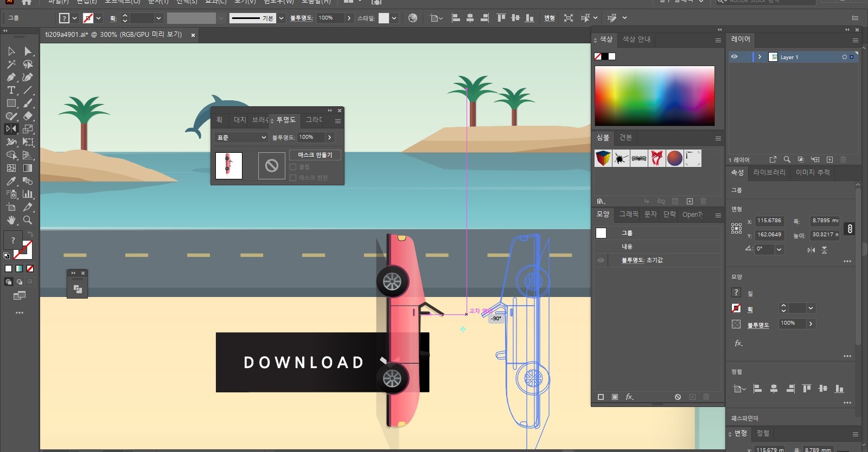868x452 pixels.
Task: Select the Pen tool
Action: [11, 77]
